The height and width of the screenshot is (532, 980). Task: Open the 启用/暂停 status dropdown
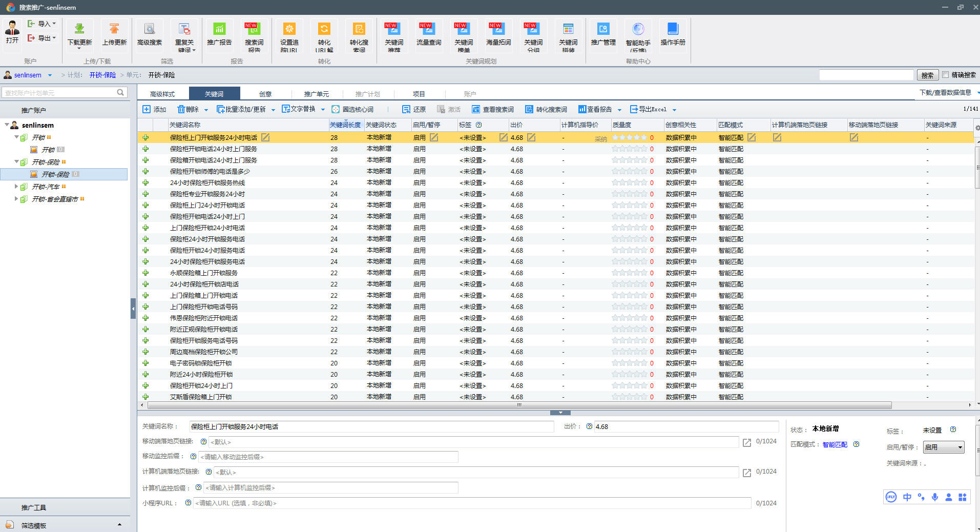pos(943,447)
